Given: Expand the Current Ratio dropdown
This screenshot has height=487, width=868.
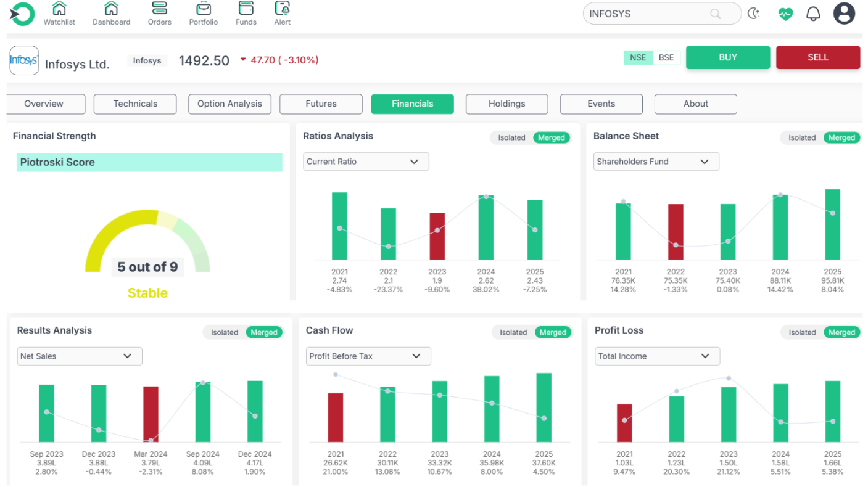Looking at the screenshot, I should click(x=366, y=162).
